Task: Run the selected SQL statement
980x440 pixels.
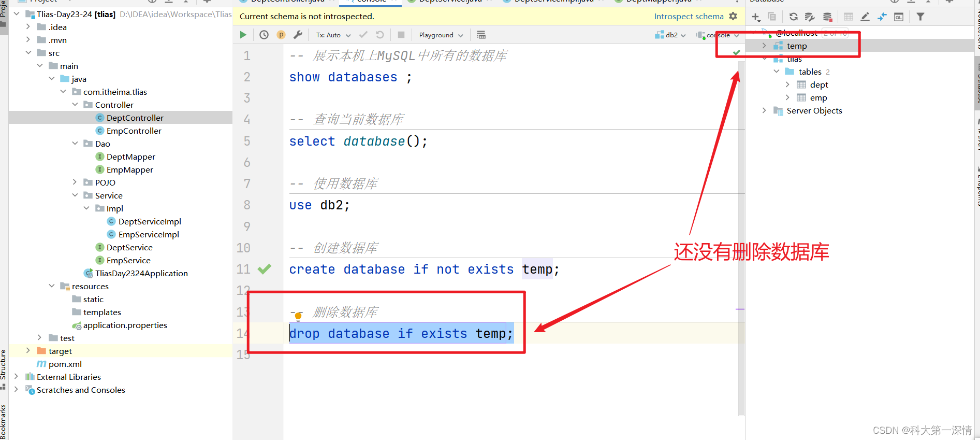Action: coord(243,35)
